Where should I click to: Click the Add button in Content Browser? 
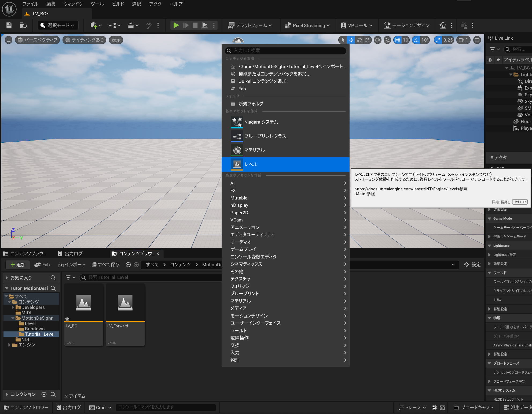[18, 265]
